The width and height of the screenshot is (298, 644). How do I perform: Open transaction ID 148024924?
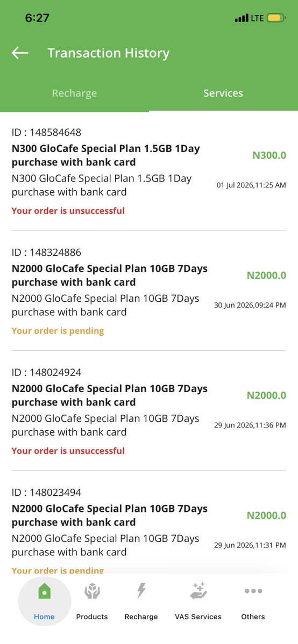click(x=148, y=411)
